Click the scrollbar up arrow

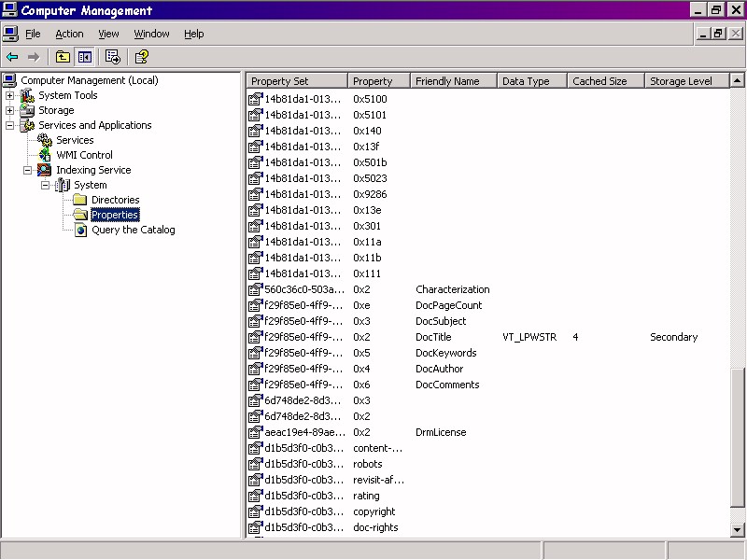point(737,80)
